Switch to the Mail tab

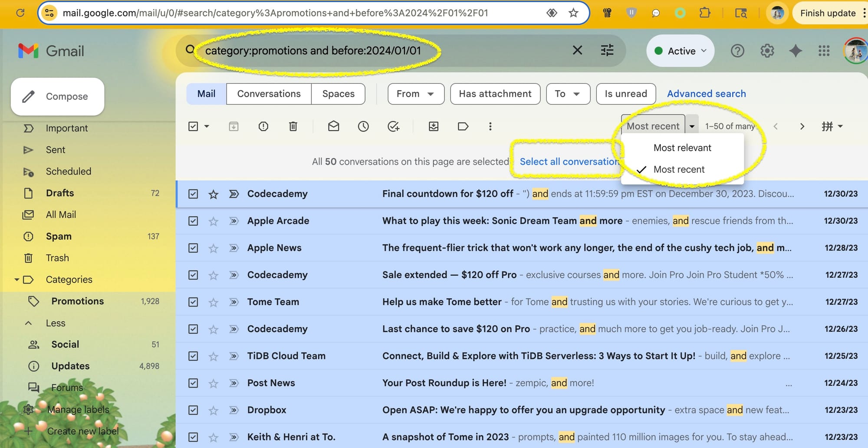point(206,94)
